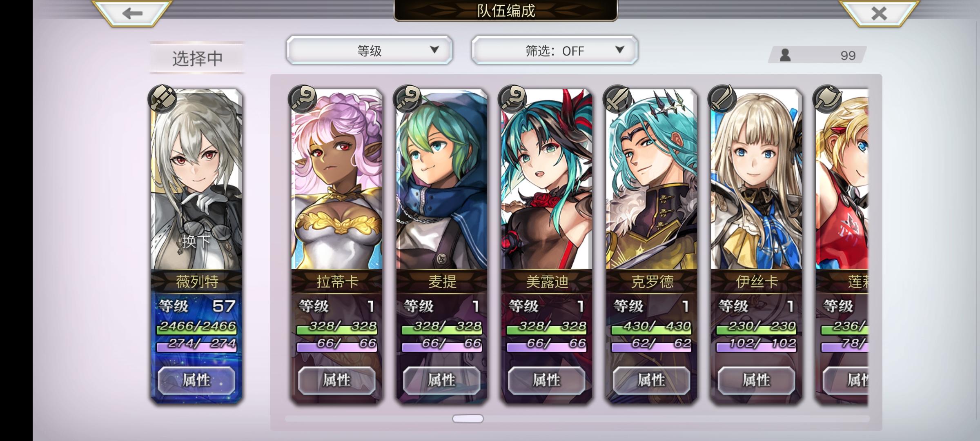Click the staff weapon icon on 拉蒂卡
This screenshot has height=441, width=980.
302,98
